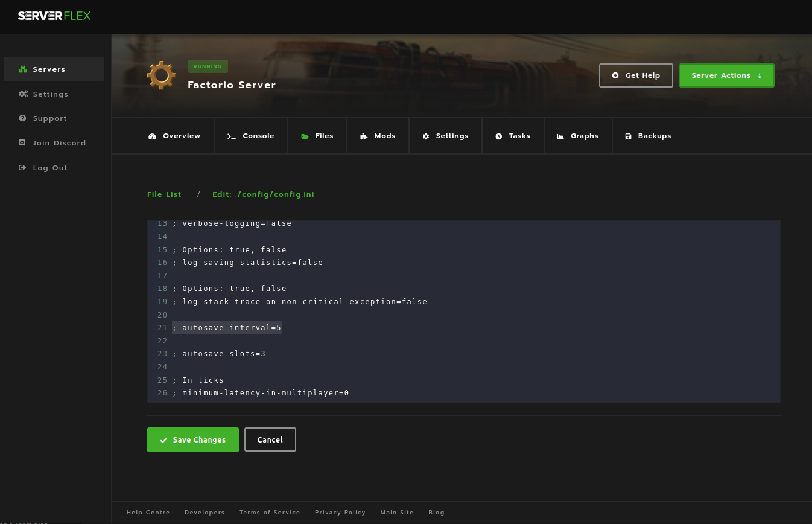The image size is (812, 524).
Task: Click the Get Help button
Action: click(636, 75)
